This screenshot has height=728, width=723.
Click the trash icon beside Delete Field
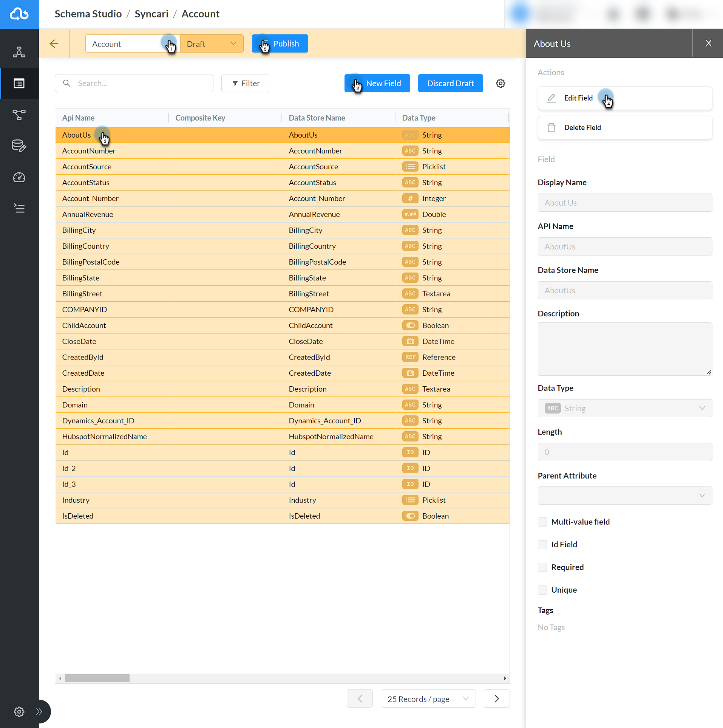[x=552, y=127]
